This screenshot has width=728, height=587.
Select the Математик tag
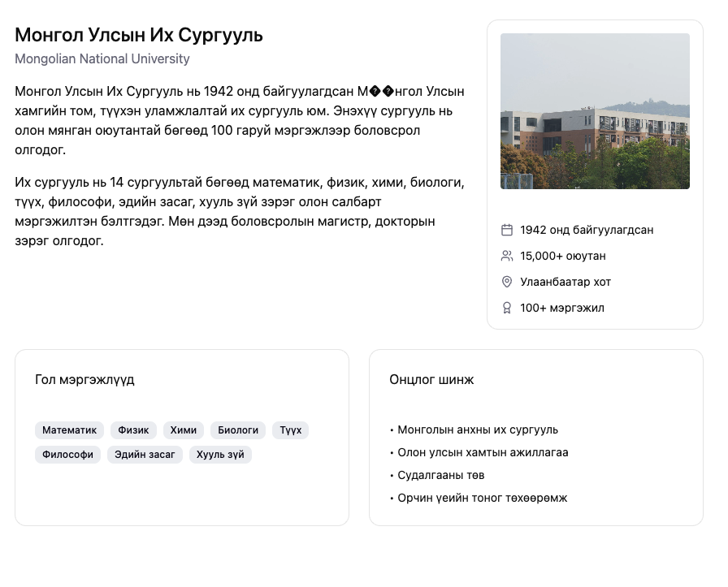(x=69, y=430)
